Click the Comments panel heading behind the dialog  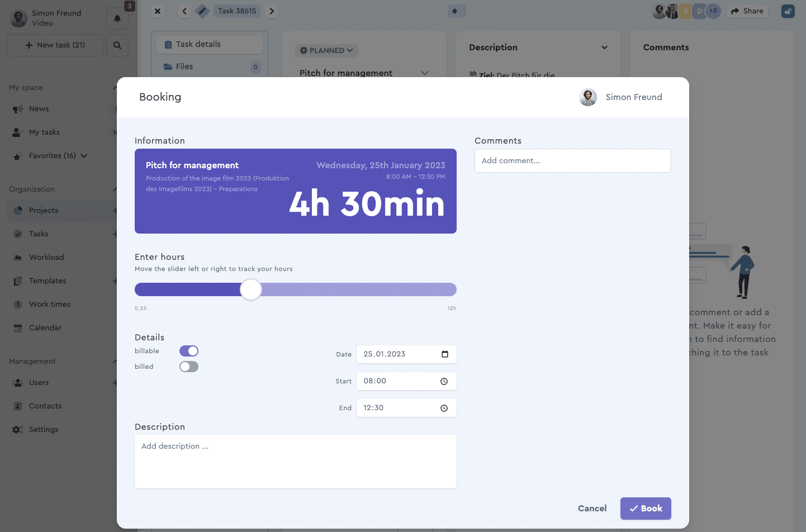point(666,47)
